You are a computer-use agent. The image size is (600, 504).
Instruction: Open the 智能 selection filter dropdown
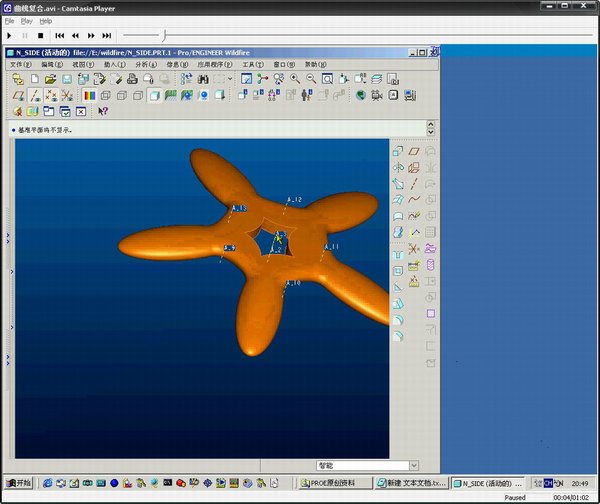coord(366,465)
